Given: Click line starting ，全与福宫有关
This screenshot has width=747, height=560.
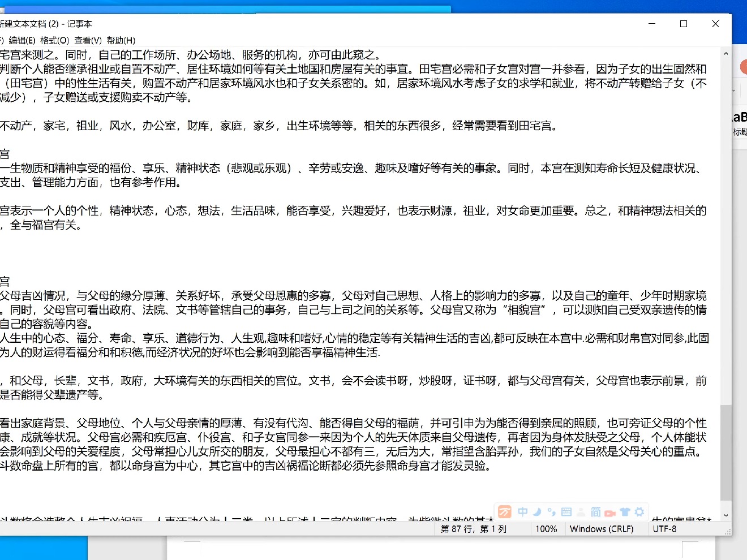Looking at the screenshot, I should point(41,225).
